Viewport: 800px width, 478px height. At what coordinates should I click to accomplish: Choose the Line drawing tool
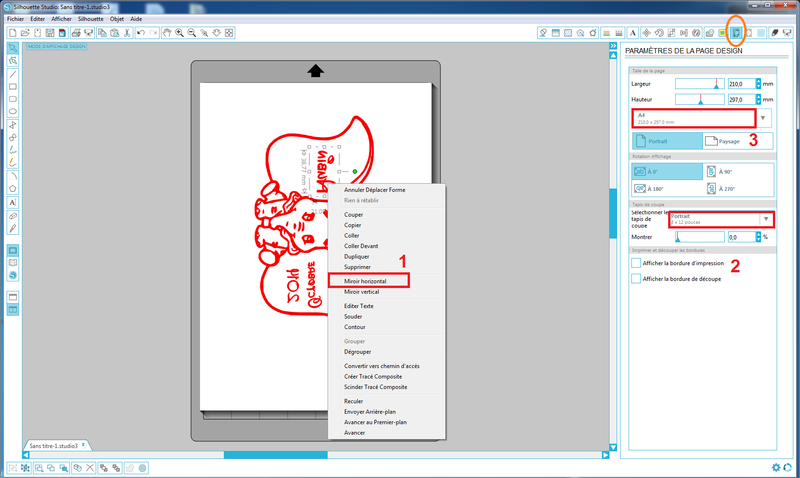point(13,74)
